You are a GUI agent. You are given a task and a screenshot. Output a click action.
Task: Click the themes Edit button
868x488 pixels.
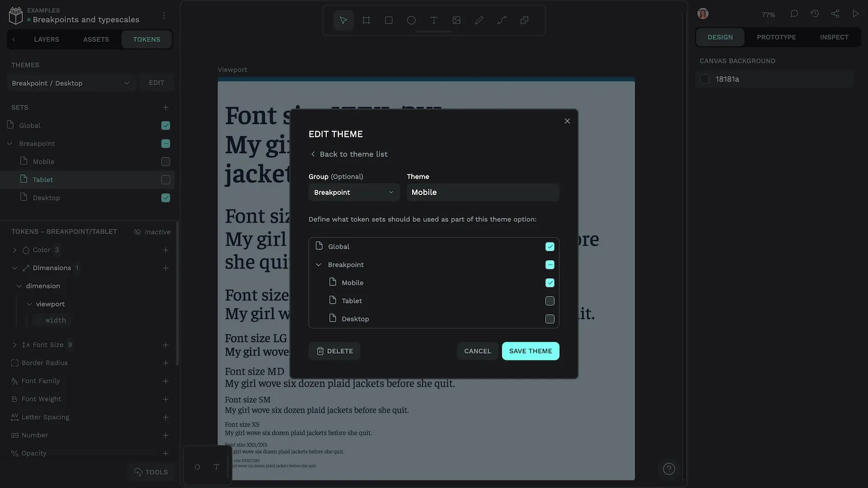coord(156,83)
